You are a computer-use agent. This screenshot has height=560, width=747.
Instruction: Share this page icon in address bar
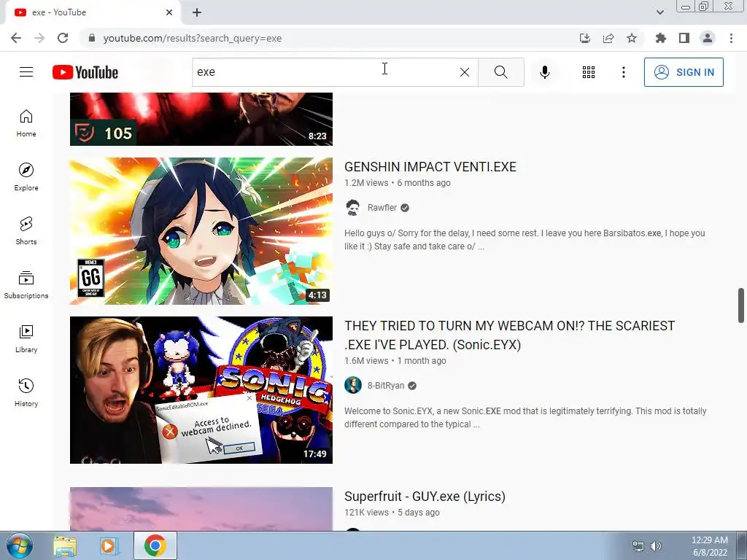click(608, 38)
